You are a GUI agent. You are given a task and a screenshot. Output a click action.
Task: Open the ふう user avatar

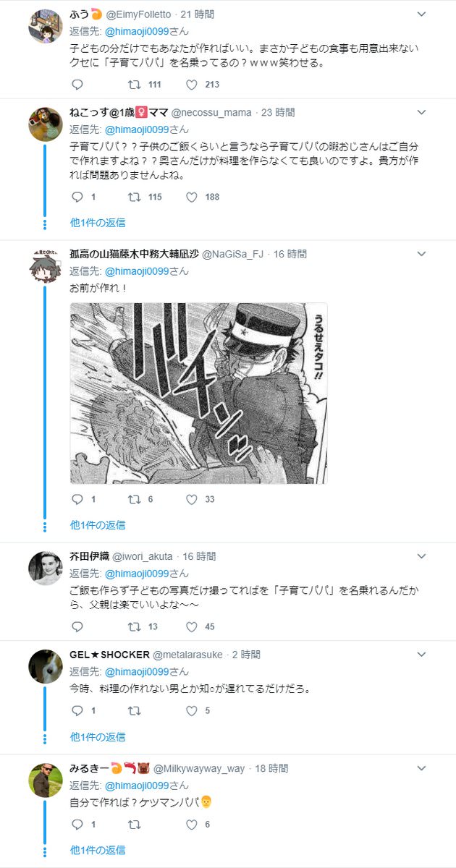point(45,25)
